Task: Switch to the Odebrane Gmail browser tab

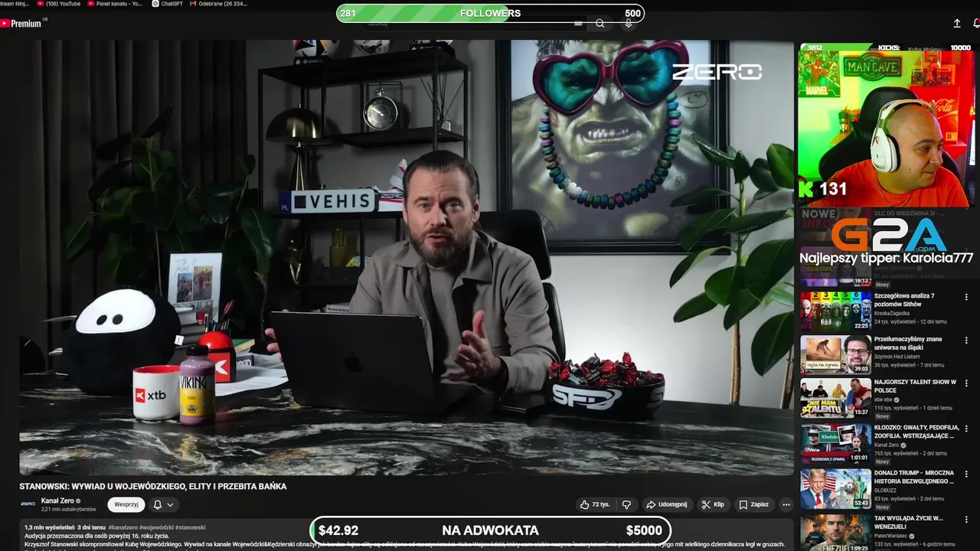Action: [x=217, y=4]
